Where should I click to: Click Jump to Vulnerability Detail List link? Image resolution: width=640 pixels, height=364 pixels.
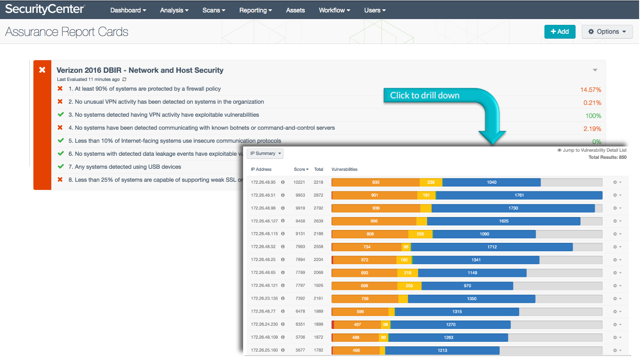click(x=592, y=150)
